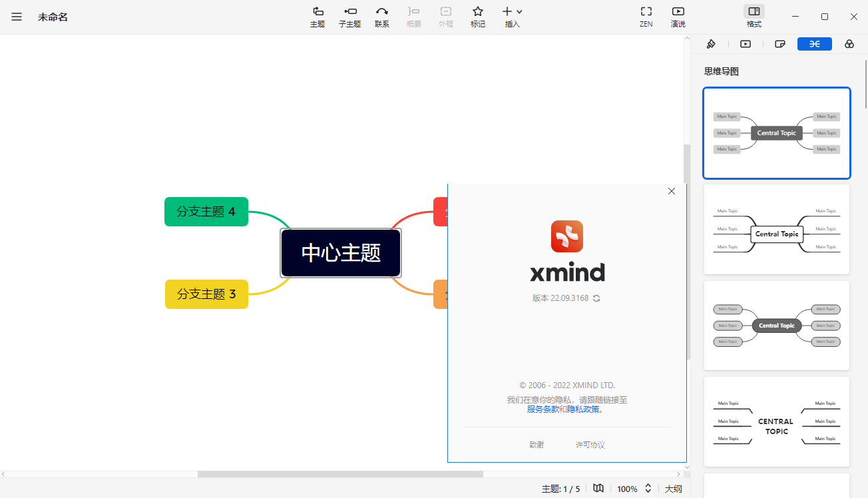Choose the first gray Central Topic skeleton

coord(777,133)
